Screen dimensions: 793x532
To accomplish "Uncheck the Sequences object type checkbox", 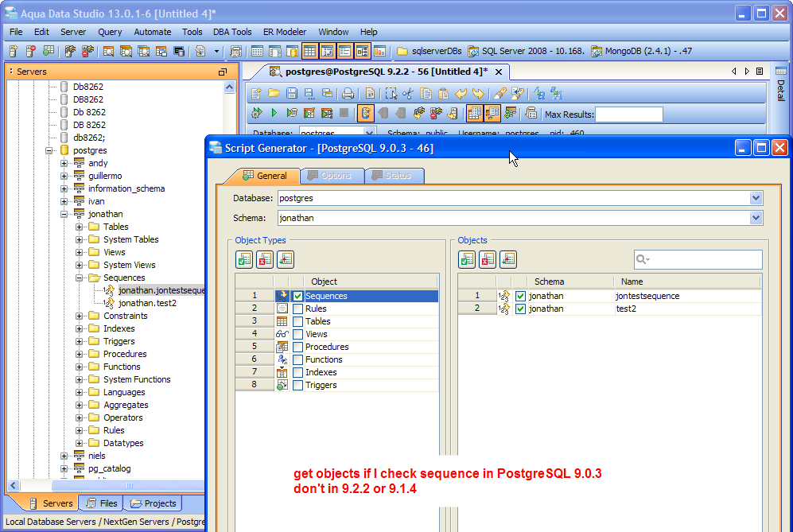I will coord(298,296).
